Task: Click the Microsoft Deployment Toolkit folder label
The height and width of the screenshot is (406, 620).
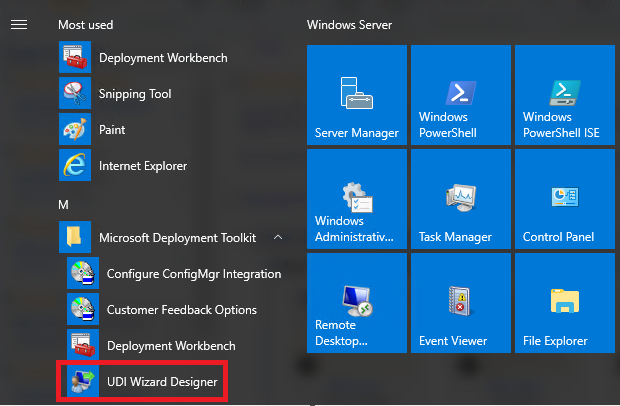Action: click(178, 238)
